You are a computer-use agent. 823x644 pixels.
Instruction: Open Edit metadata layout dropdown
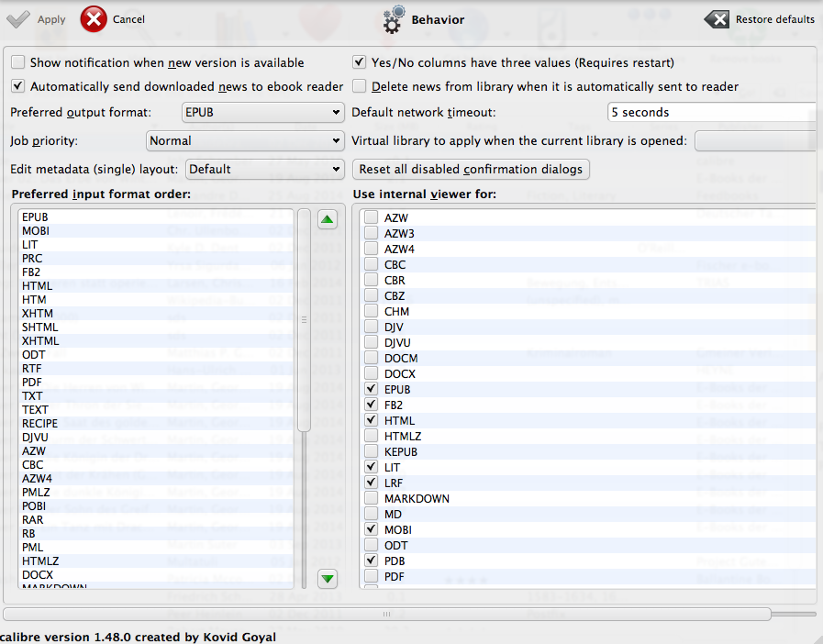click(x=265, y=169)
